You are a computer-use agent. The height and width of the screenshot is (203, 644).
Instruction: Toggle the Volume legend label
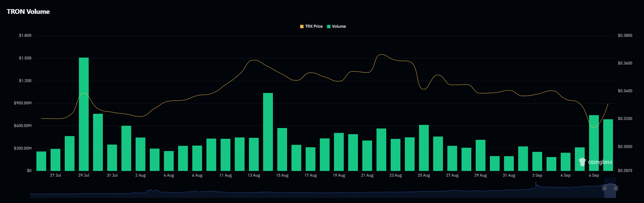(339, 26)
